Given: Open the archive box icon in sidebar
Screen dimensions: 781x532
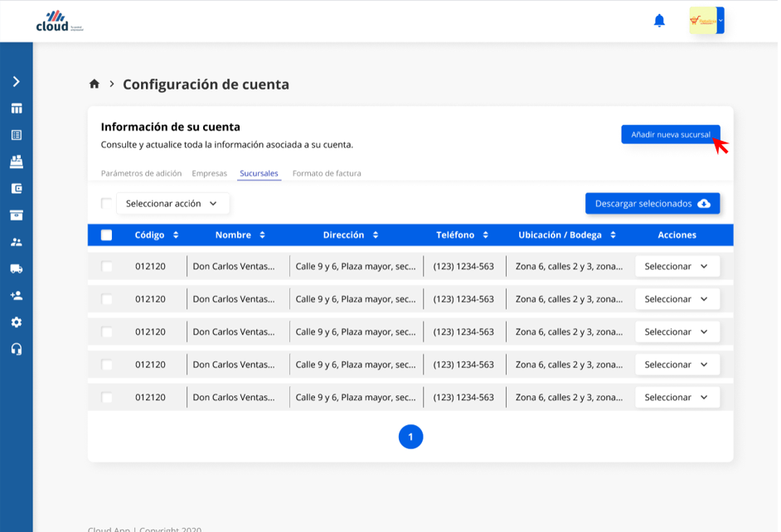Looking at the screenshot, I should click(x=17, y=215).
